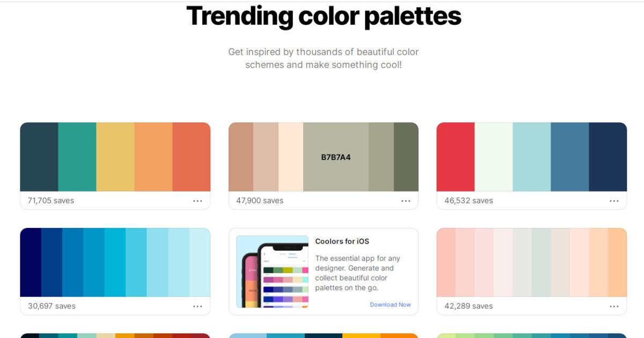The image size is (644, 338).
Task: Open options menu for 42,289 saves palette
Action: click(x=614, y=306)
